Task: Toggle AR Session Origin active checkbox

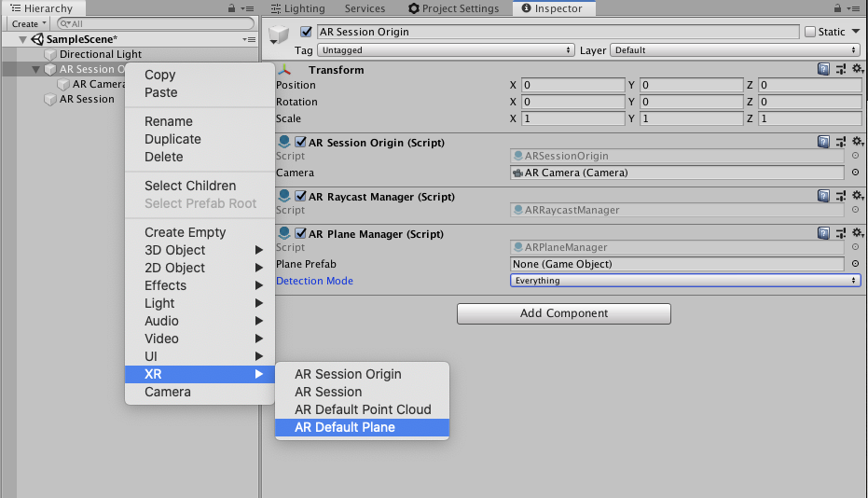Action: point(306,32)
